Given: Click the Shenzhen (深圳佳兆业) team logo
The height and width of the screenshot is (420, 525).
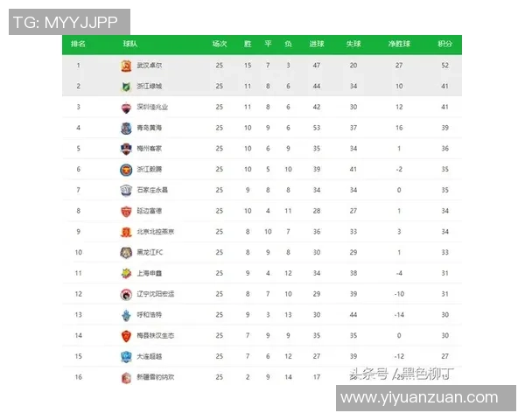Looking at the screenshot, I should 126,108.
